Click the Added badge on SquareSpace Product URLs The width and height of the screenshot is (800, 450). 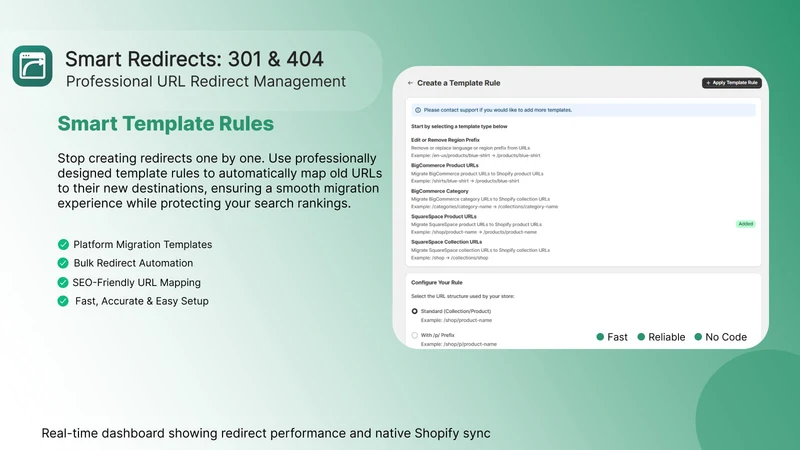click(x=745, y=224)
